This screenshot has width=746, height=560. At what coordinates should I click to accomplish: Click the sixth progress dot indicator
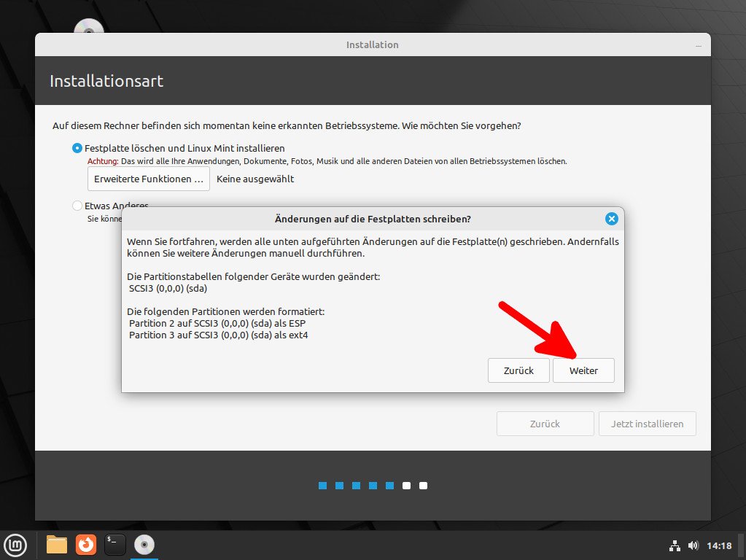(406, 485)
